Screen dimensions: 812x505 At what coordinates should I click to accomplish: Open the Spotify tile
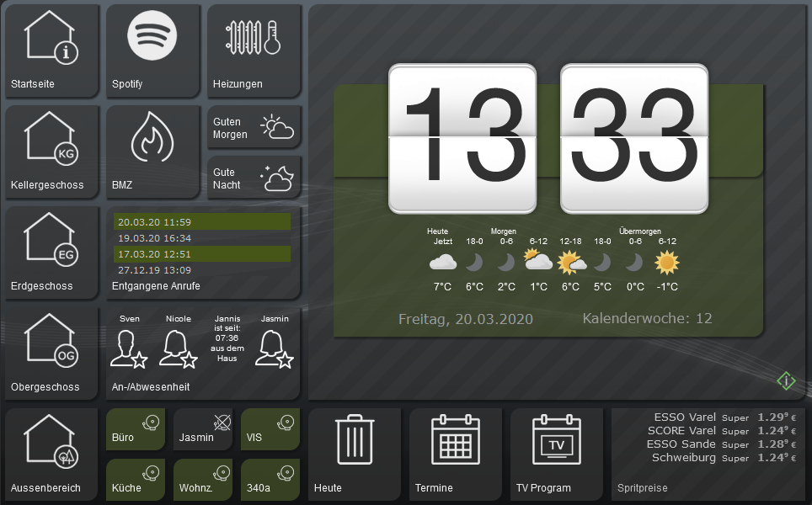[x=152, y=50]
